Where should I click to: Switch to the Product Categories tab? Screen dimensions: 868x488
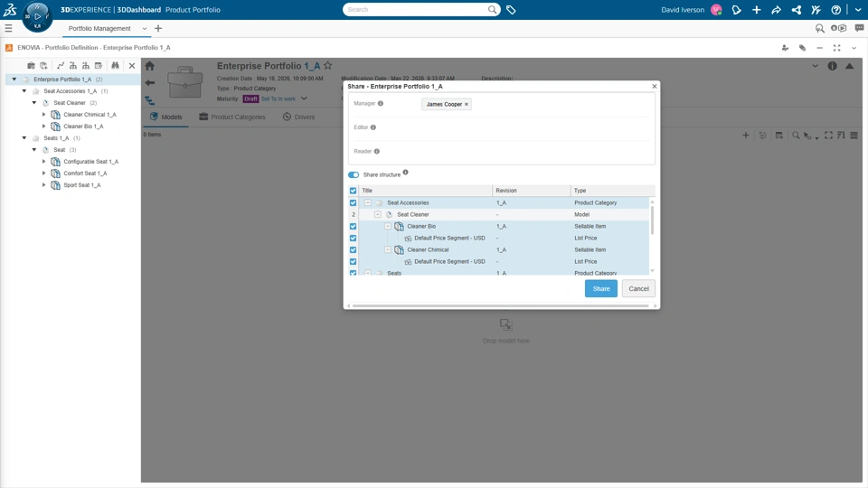click(x=232, y=117)
